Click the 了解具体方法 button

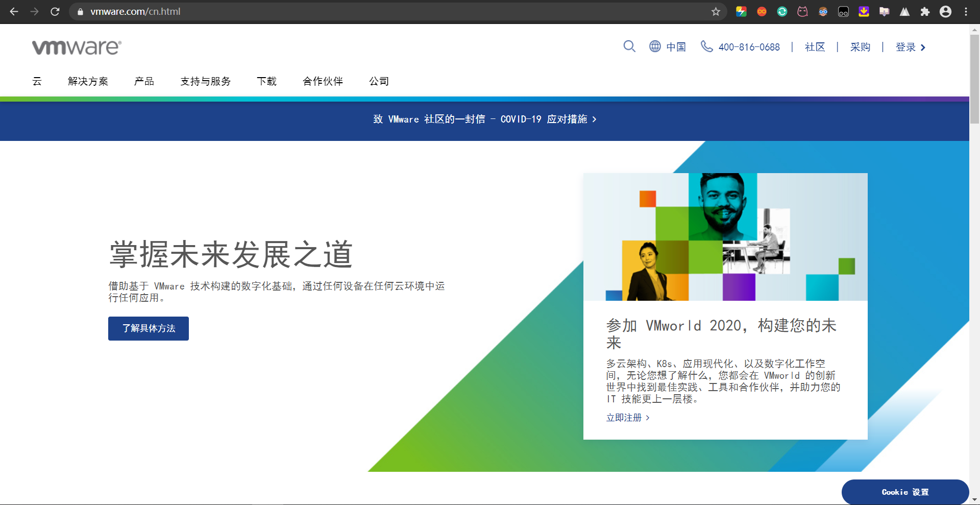[148, 328]
